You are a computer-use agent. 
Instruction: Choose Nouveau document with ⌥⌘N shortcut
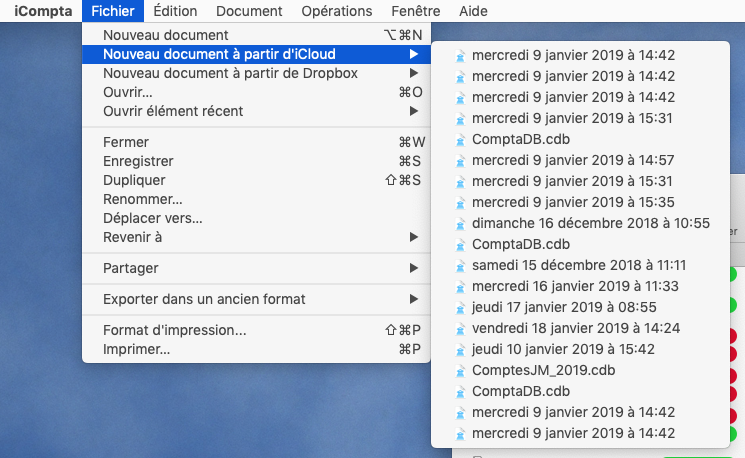(x=256, y=35)
